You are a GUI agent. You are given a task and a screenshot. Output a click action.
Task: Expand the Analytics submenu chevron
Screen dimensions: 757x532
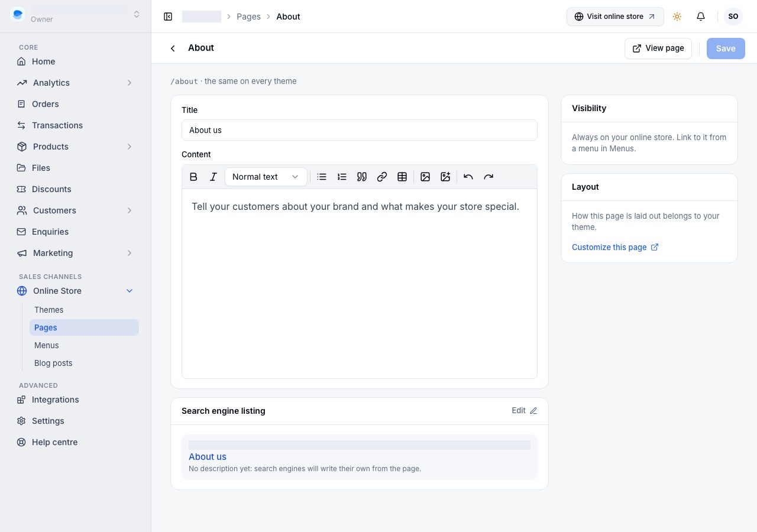[x=130, y=83]
